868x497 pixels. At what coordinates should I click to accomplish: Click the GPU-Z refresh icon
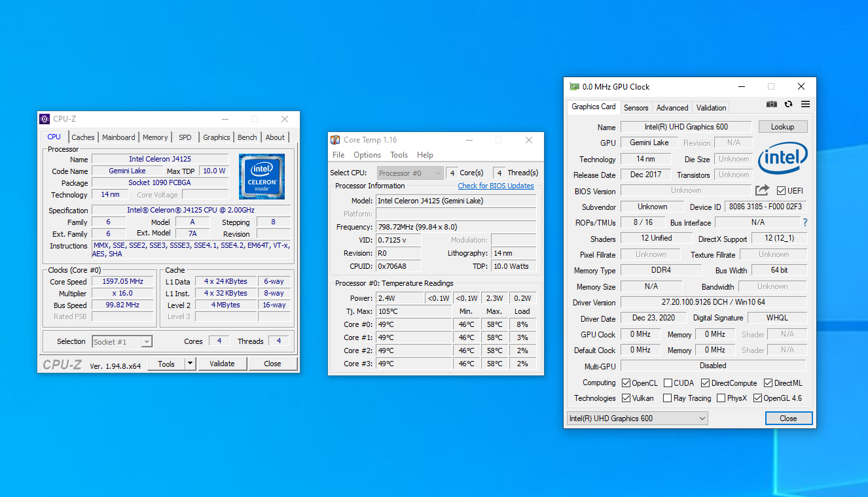click(x=789, y=105)
